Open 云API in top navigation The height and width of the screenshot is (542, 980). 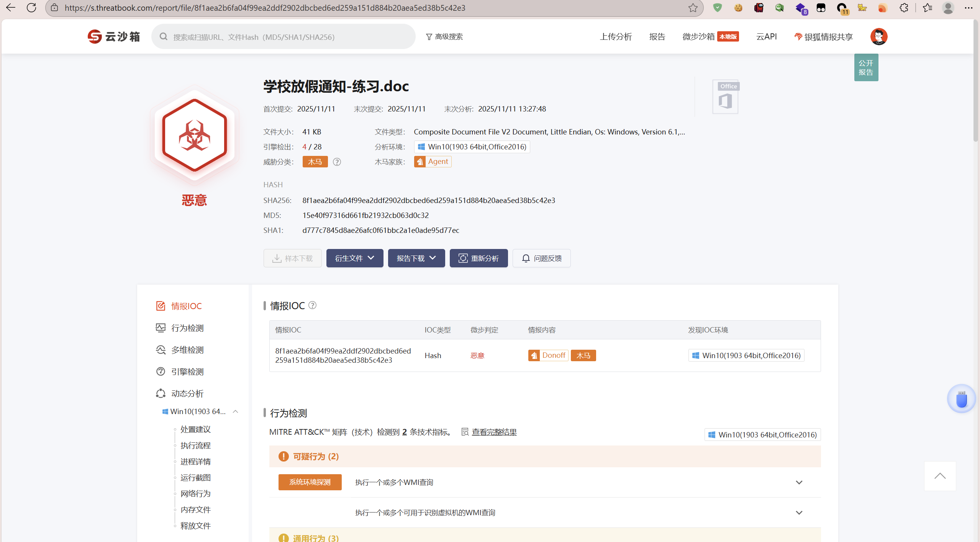click(766, 36)
